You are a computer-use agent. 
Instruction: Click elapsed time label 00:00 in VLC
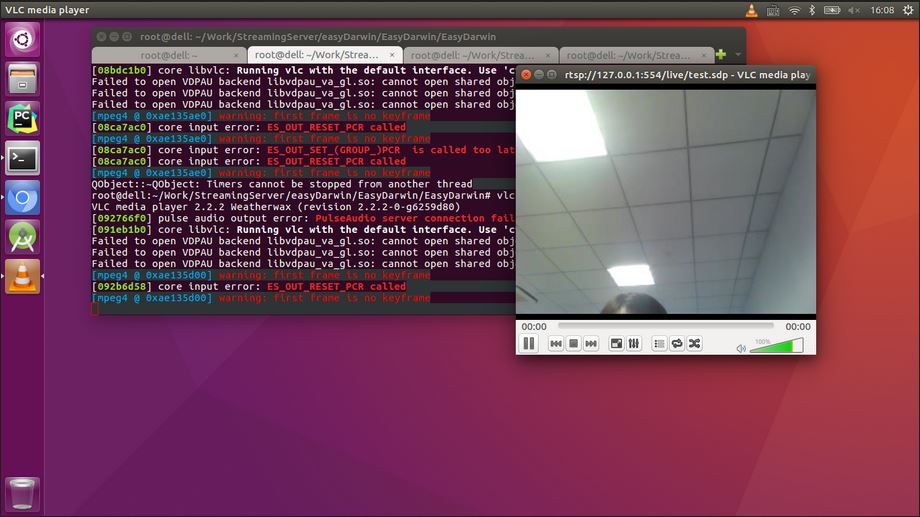click(533, 326)
